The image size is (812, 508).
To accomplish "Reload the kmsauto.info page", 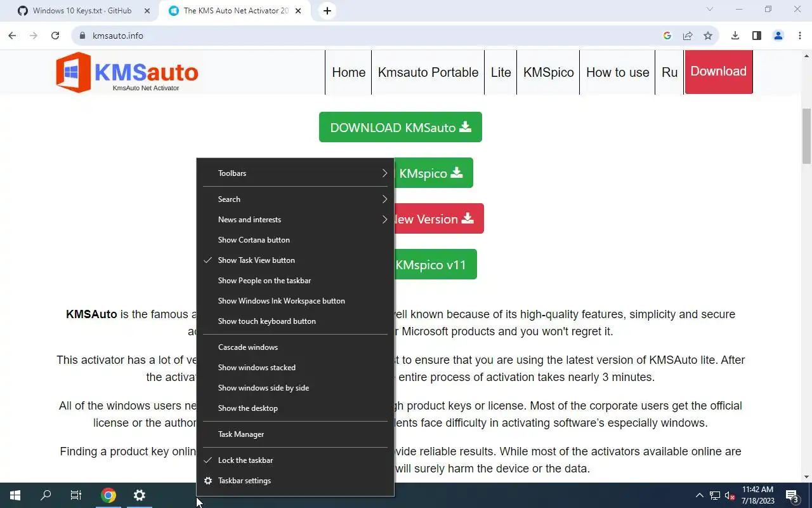I will point(55,36).
